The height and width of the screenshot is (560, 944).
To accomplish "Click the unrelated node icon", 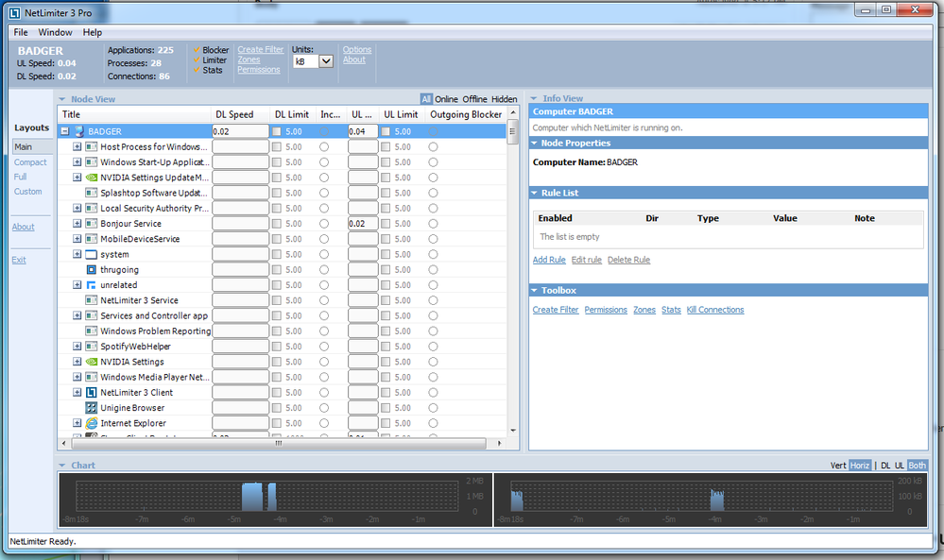I will click(92, 285).
